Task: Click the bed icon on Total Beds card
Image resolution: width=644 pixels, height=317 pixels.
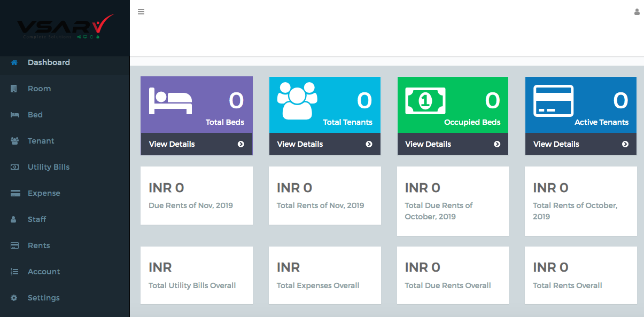Action: (x=170, y=101)
